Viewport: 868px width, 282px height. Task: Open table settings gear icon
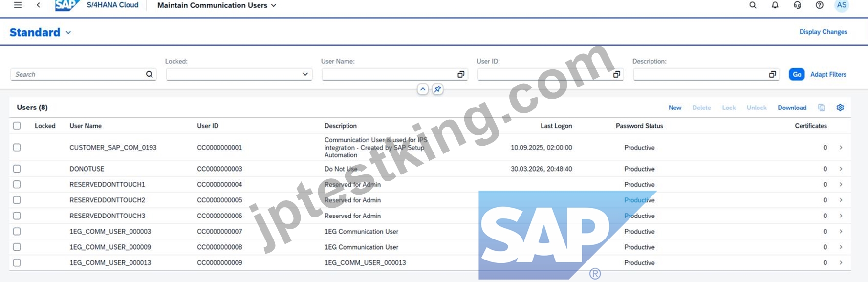840,108
